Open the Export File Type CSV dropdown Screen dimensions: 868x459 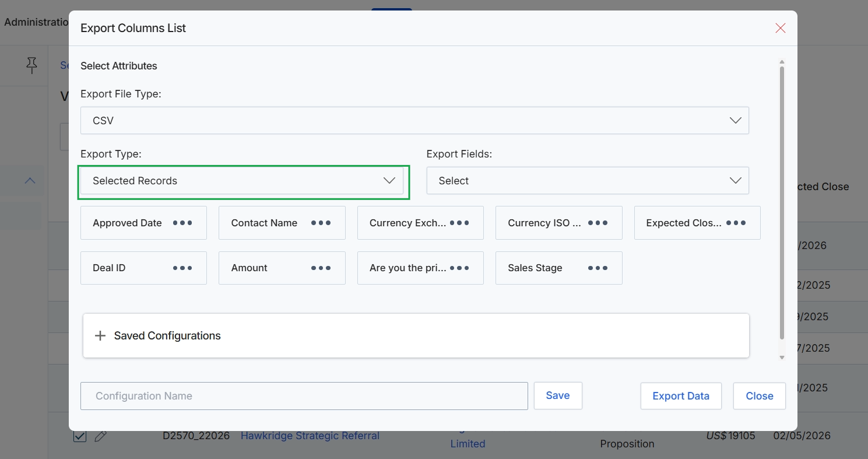414,120
